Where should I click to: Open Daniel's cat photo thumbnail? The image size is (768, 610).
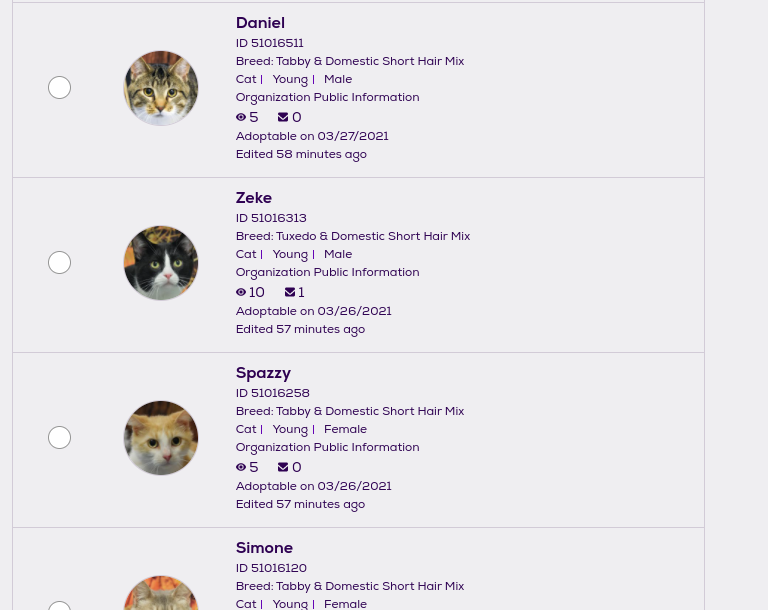tap(161, 88)
